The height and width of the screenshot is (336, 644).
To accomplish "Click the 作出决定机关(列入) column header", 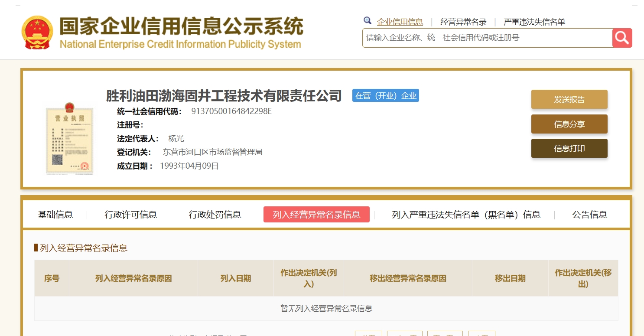I will click(x=309, y=278).
